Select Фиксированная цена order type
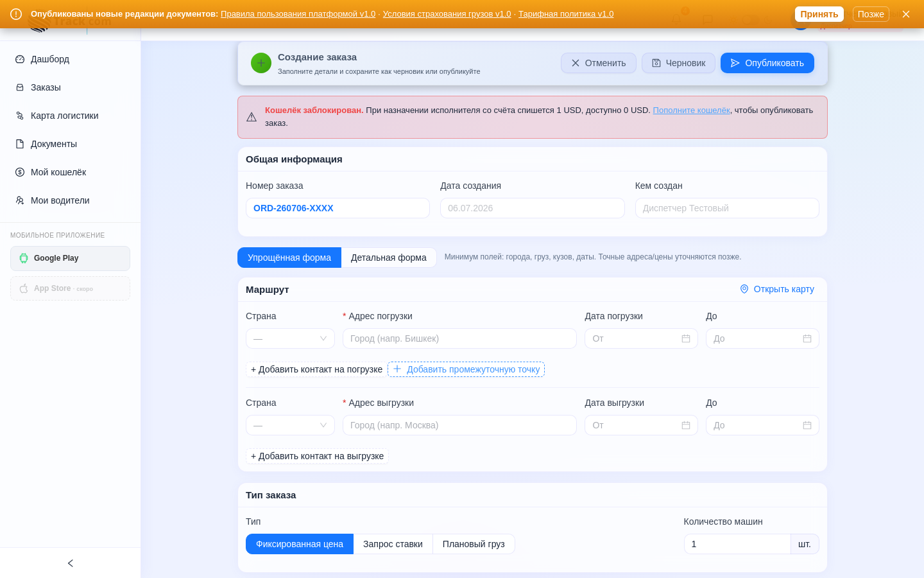 coord(300,544)
